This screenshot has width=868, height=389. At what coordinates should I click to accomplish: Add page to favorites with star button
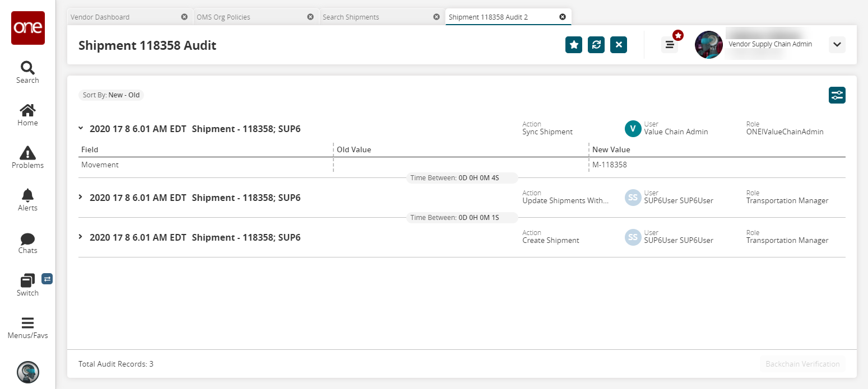574,45
